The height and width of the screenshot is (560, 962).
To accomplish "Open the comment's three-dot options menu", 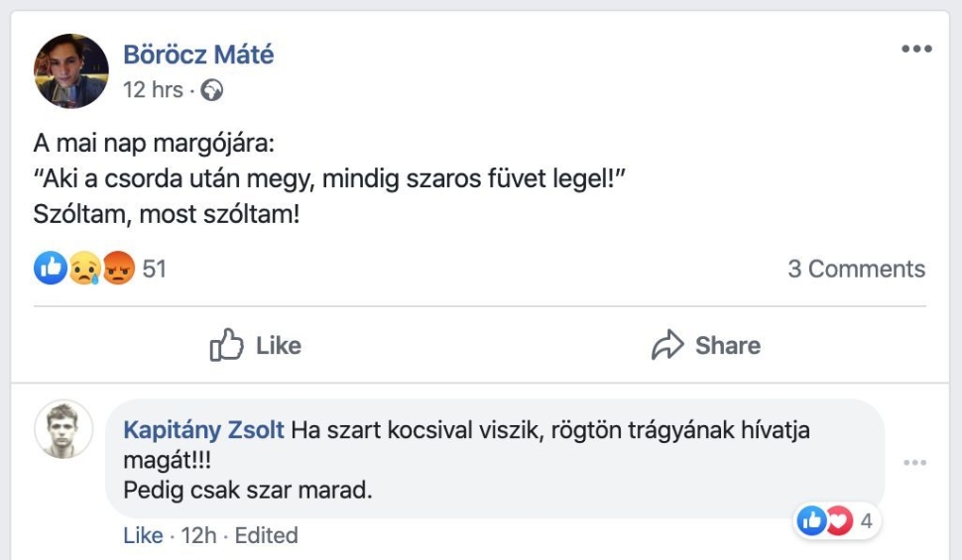I will pyautogui.click(x=914, y=463).
